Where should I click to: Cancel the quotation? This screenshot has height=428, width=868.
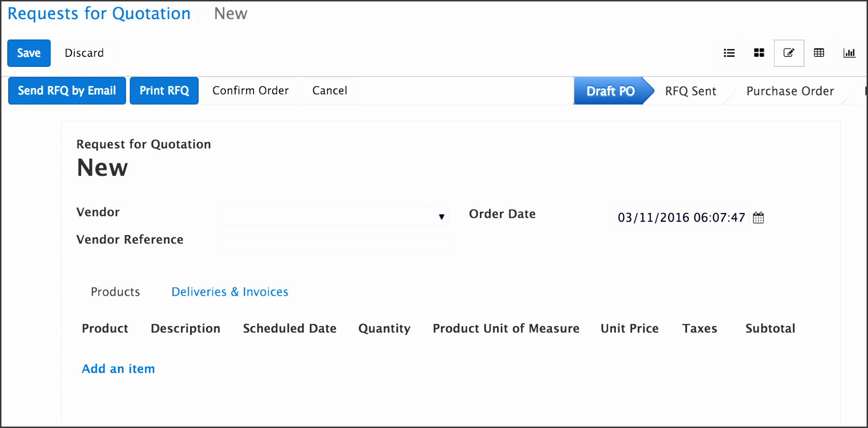(x=329, y=90)
